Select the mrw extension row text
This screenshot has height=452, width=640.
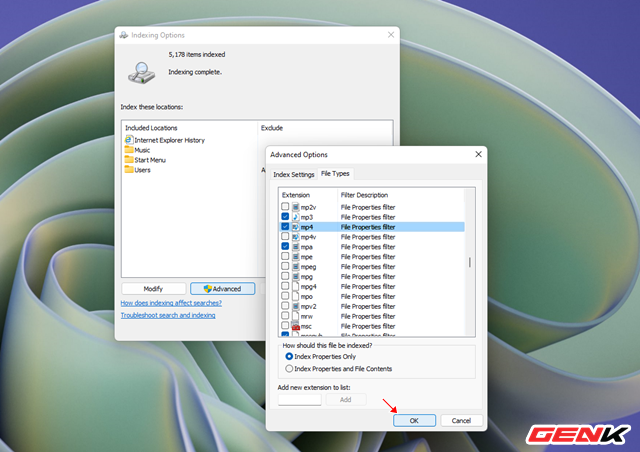coord(307,316)
